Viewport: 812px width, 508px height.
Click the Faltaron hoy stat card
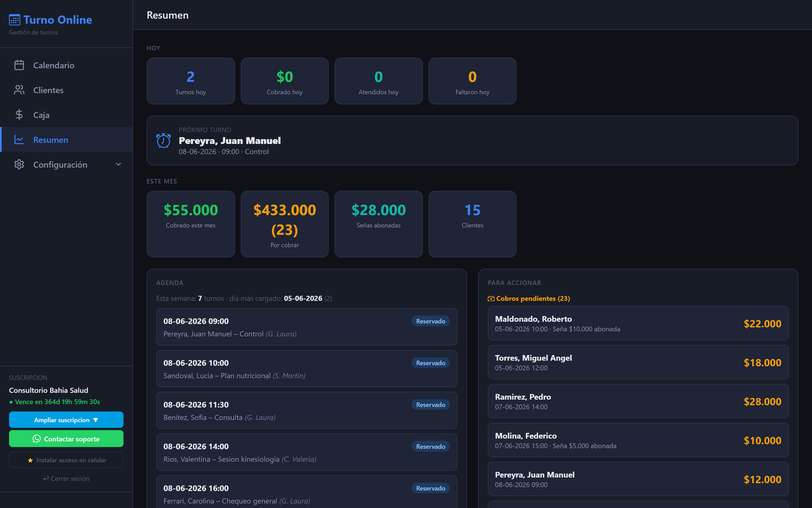point(473,81)
